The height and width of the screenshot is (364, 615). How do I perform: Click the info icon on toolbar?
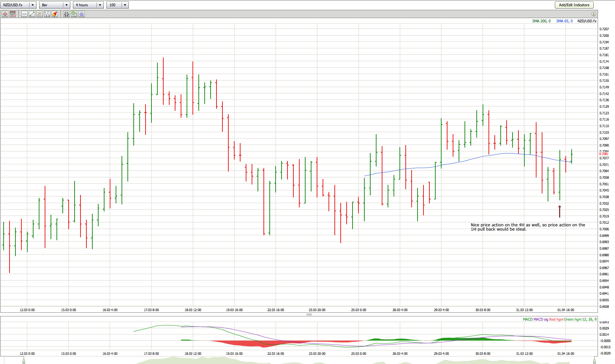pos(594,14)
